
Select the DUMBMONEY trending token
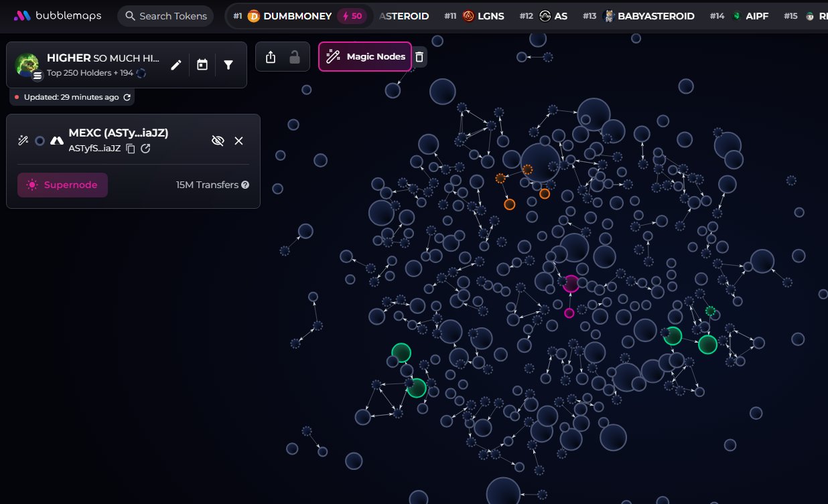(289, 16)
